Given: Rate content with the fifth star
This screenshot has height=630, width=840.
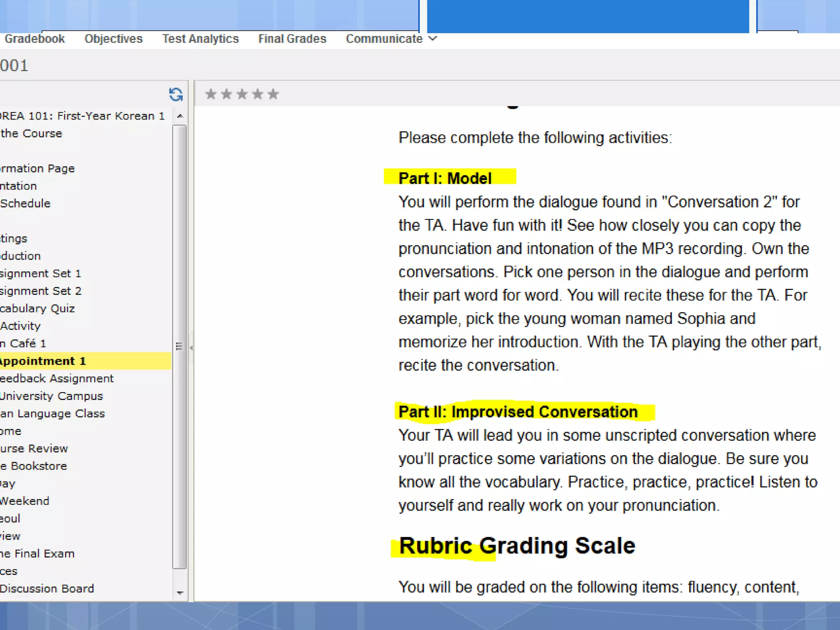Looking at the screenshot, I should [x=273, y=94].
